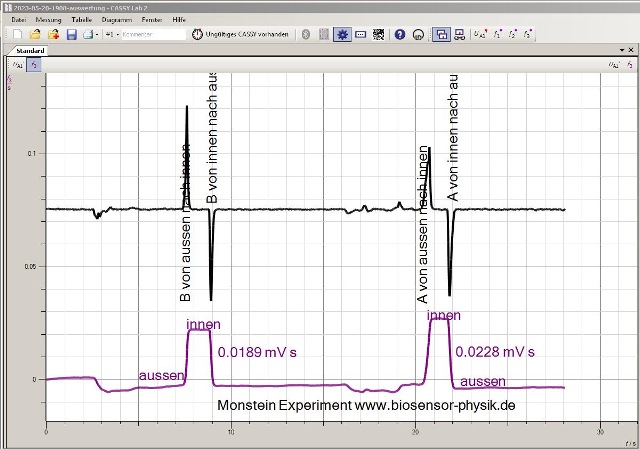Click the QR code icon in toolbar
Viewport: 640px width, 449px height.
click(379, 34)
